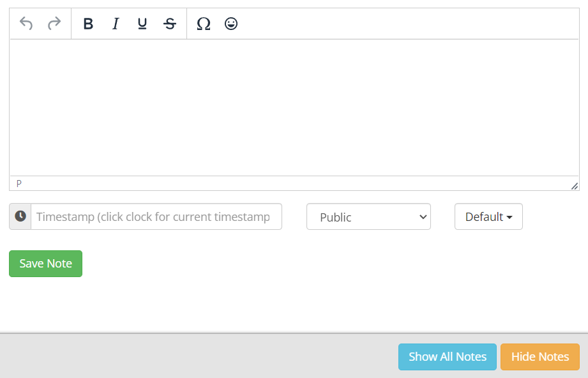The width and height of the screenshot is (588, 378).
Task: Click the editor resize handle
Action: 574,186
